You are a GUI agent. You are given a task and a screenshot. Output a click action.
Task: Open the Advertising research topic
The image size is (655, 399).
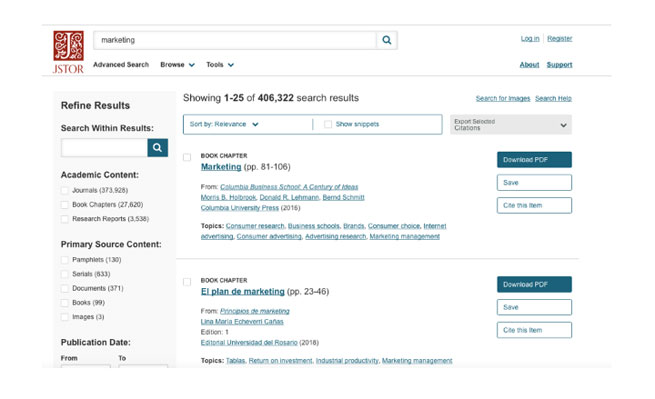click(x=335, y=236)
